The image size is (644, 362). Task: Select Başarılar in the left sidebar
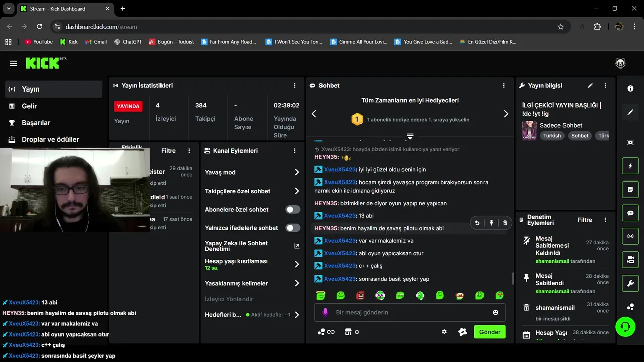[53, 123]
